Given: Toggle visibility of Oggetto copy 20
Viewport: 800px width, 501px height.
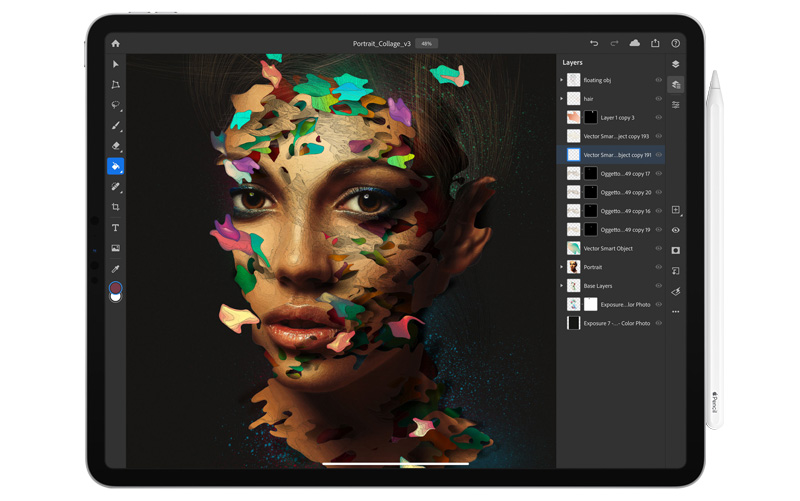Looking at the screenshot, I should tap(659, 192).
